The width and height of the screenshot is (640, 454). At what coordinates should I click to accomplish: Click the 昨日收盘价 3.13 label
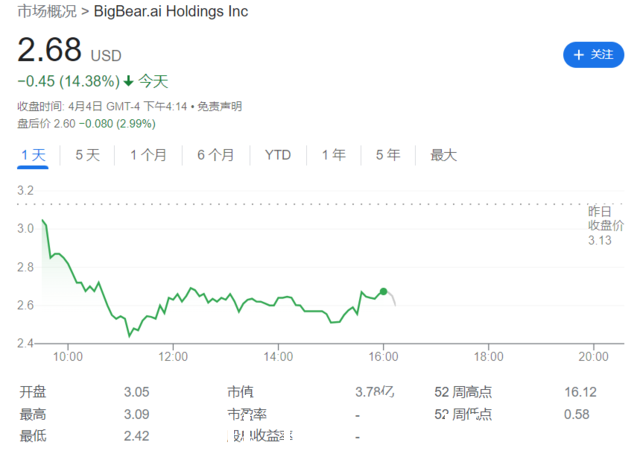(x=606, y=226)
